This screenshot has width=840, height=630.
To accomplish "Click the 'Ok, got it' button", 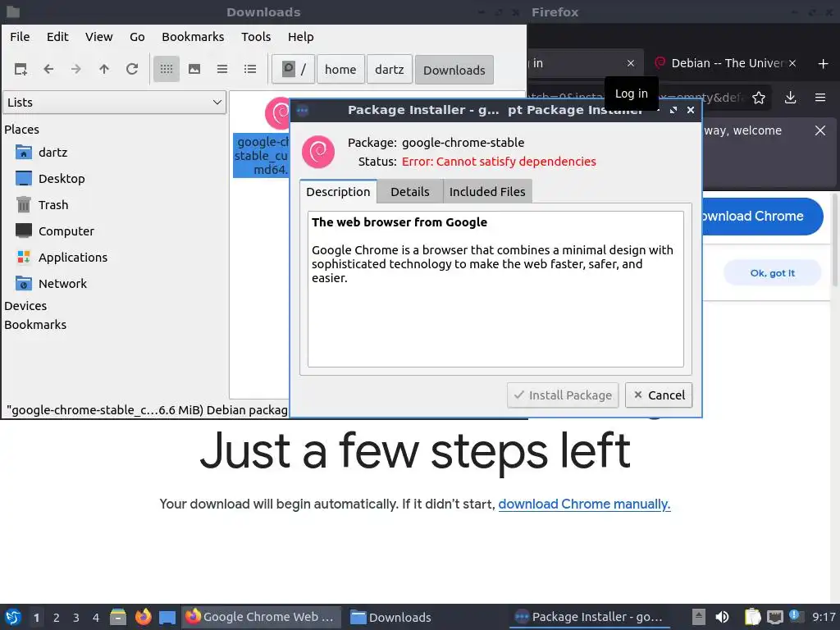I will (773, 273).
